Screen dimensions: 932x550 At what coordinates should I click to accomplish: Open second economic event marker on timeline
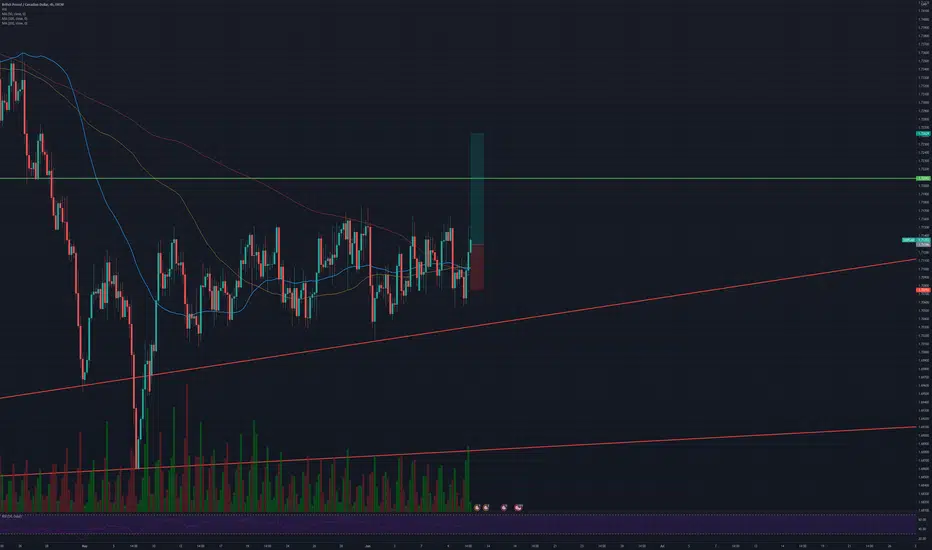[486, 508]
